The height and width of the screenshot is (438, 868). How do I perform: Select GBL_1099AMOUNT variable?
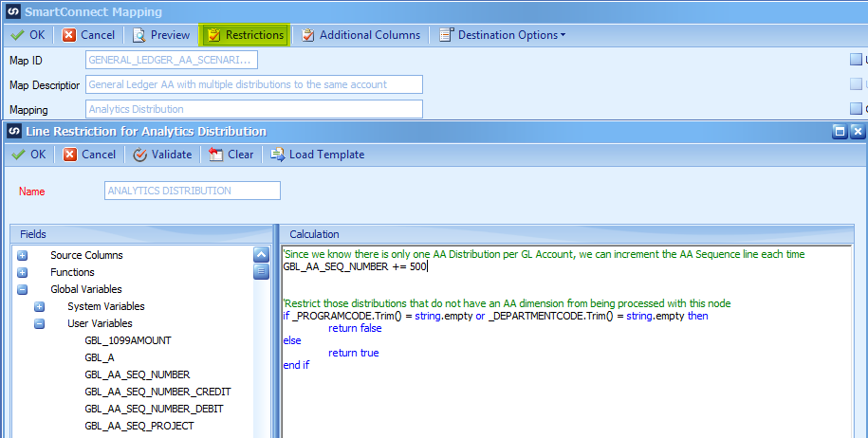tap(128, 340)
